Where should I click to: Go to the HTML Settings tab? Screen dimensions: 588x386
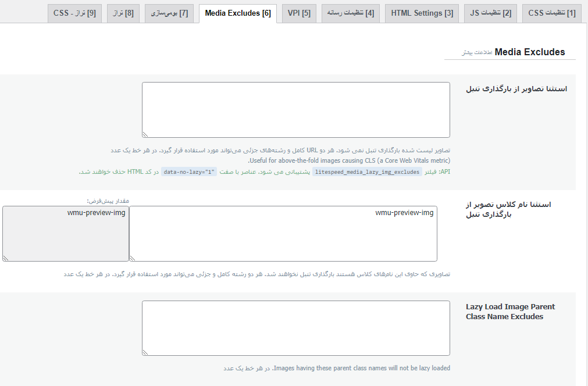[x=422, y=13]
